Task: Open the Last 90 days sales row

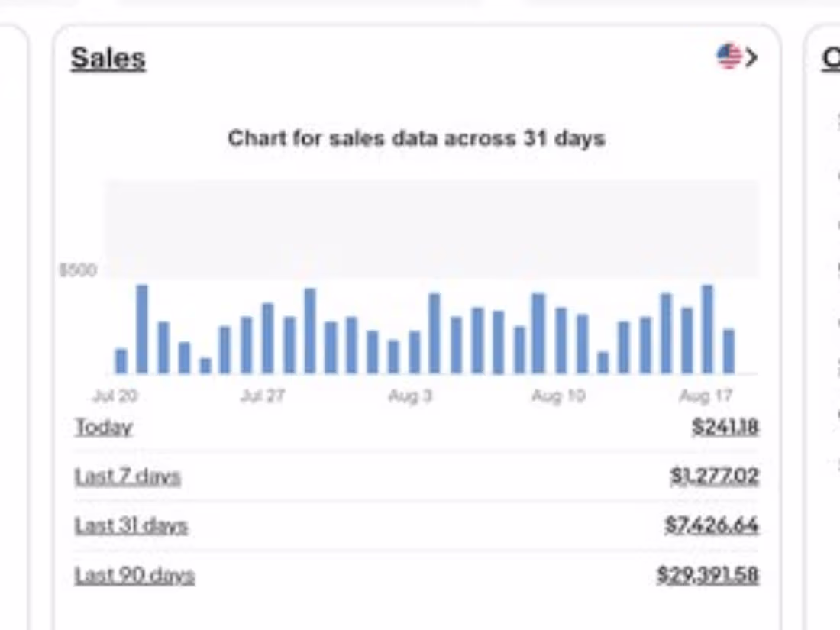Action: coord(134,574)
